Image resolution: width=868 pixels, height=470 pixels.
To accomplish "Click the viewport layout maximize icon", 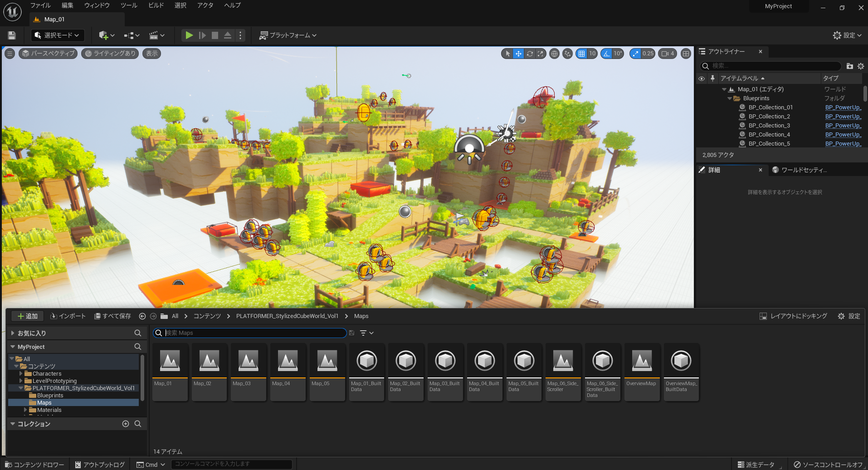I will point(686,54).
